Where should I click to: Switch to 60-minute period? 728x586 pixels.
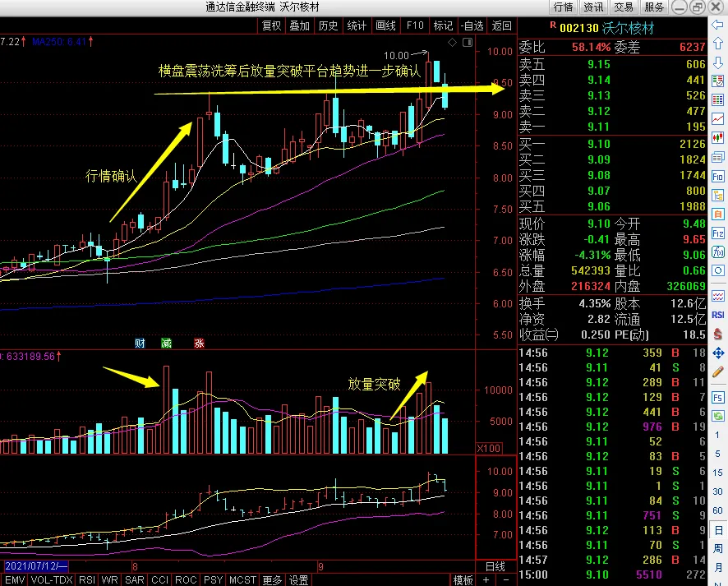tap(718, 510)
